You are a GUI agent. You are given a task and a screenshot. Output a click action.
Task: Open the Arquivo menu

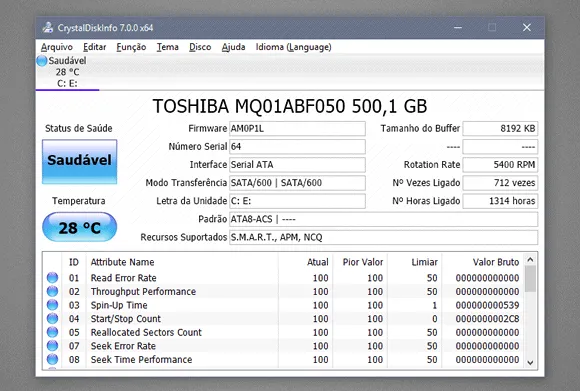(57, 47)
